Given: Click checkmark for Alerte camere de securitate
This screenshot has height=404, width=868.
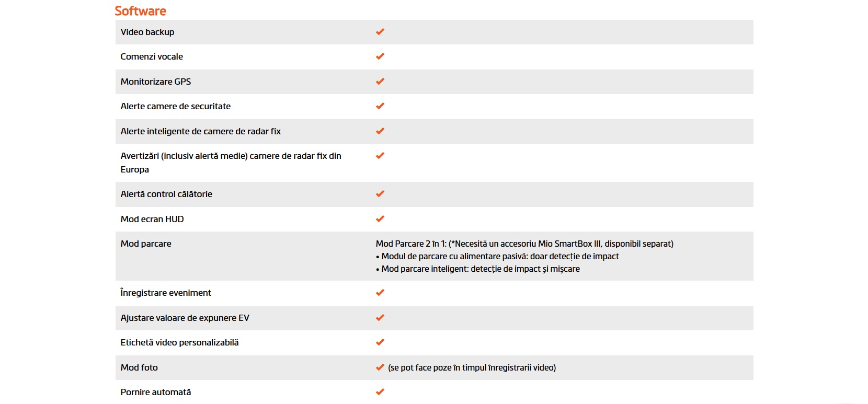Looking at the screenshot, I should click(380, 106).
